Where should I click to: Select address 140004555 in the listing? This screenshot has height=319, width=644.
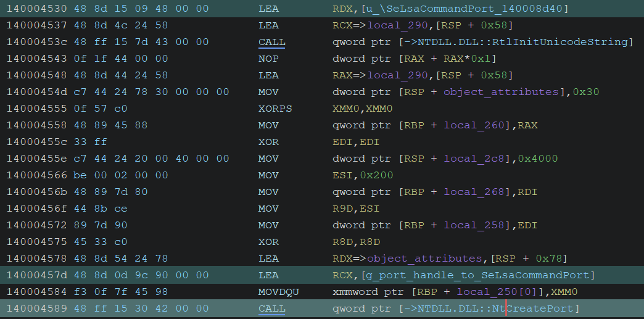pyautogui.click(x=36, y=109)
